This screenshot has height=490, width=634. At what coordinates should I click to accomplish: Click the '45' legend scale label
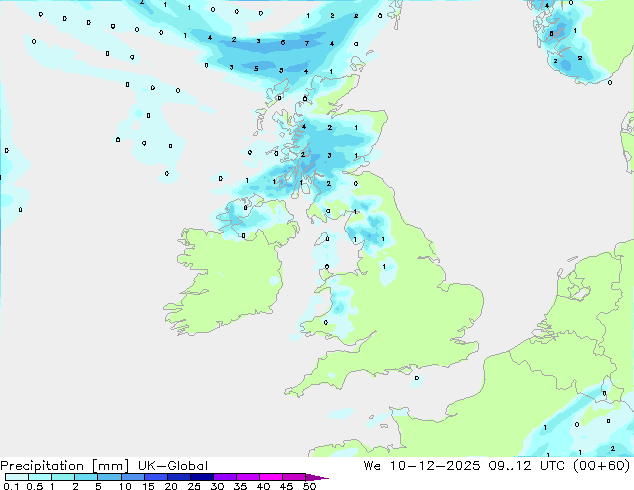click(x=286, y=486)
